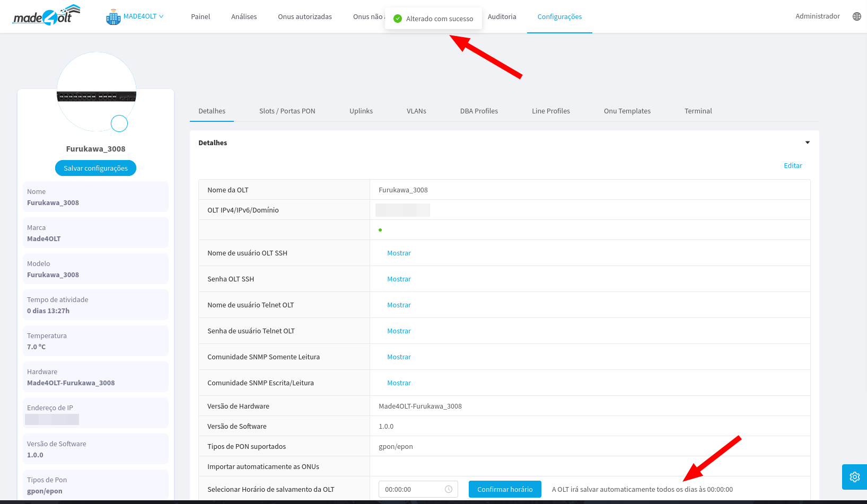Image resolution: width=867 pixels, height=504 pixels.
Task: Go to Onus autorizadas menu
Action: tap(304, 17)
